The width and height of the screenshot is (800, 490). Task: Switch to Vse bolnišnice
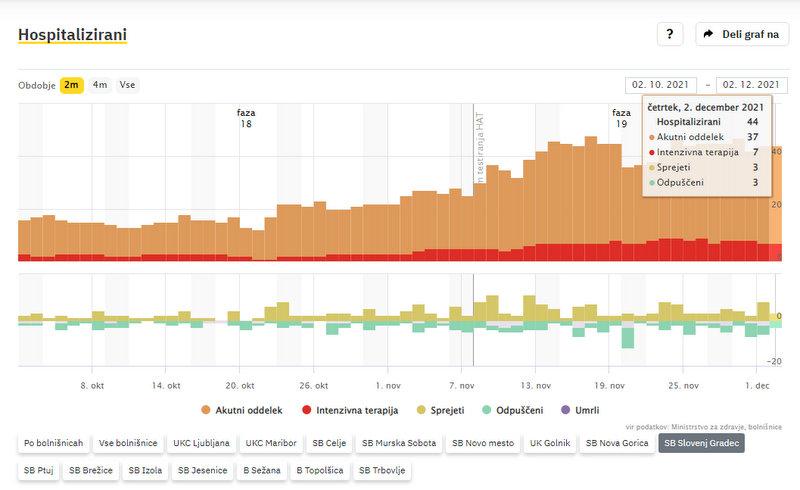point(127,442)
